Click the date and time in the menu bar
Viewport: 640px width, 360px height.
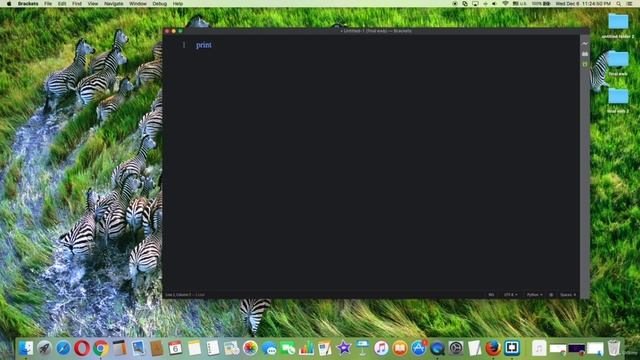click(583, 3)
